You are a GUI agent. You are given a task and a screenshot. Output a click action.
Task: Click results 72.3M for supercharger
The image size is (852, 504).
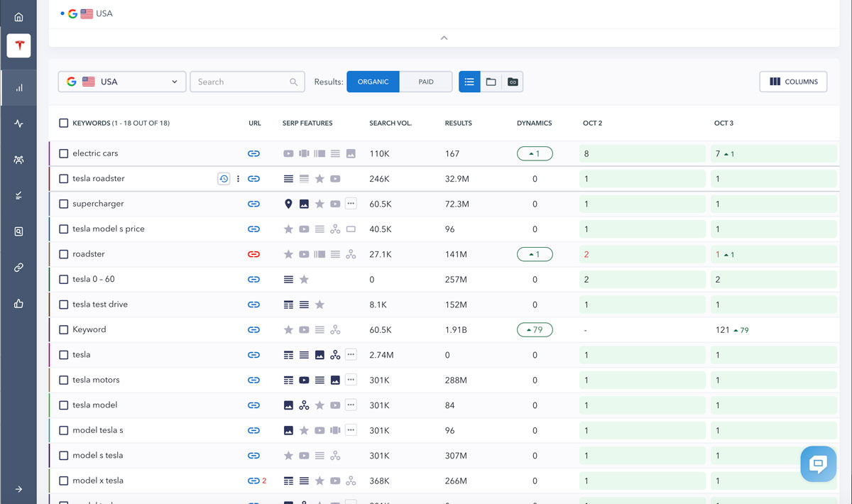[457, 204]
